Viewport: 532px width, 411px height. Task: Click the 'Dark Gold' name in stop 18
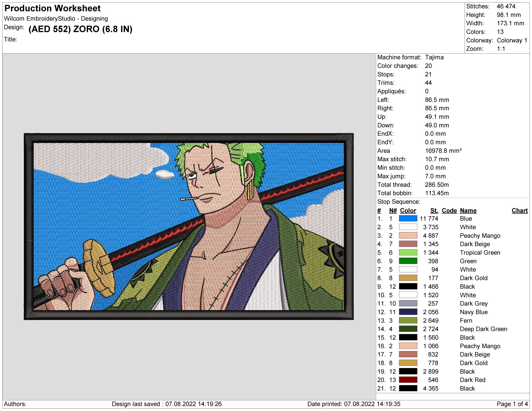click(x=474, y=363)
